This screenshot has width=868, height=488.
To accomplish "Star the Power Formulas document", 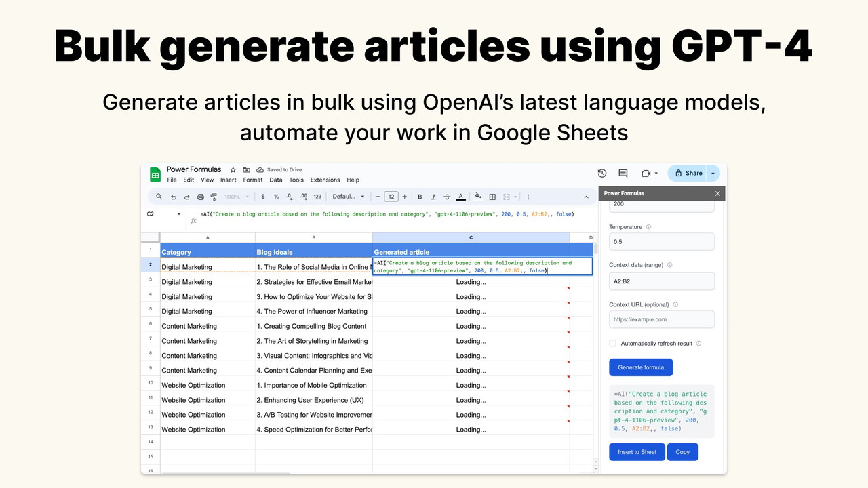I will pyautogui.click(x=233, y=170).
